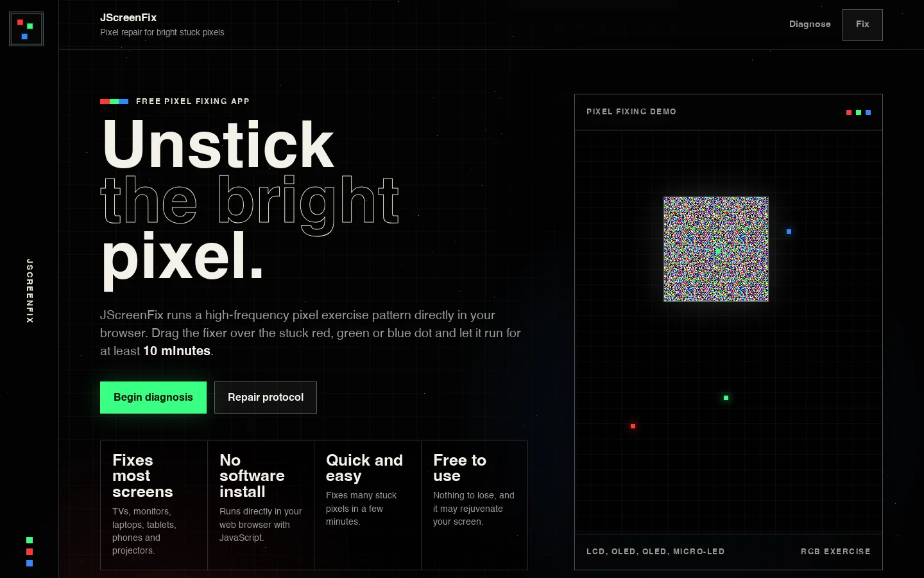Click the outlined 'the bright' headline
The height and width of the screenshot is (578, 924).
click(x=250, y=204)
